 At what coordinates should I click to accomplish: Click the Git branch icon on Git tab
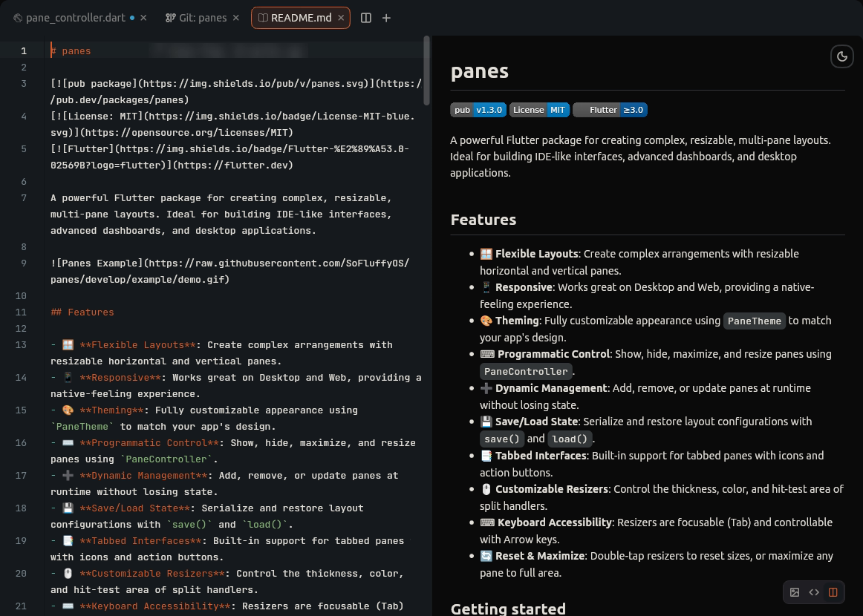click(x=170, y=18)
